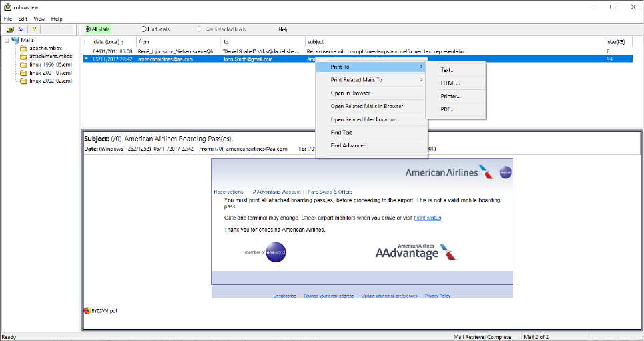Image resolution: width=644 pixels, height=341 pixels.
Task: Select the User Selected Mails radio button
Action: coord(199,29)
